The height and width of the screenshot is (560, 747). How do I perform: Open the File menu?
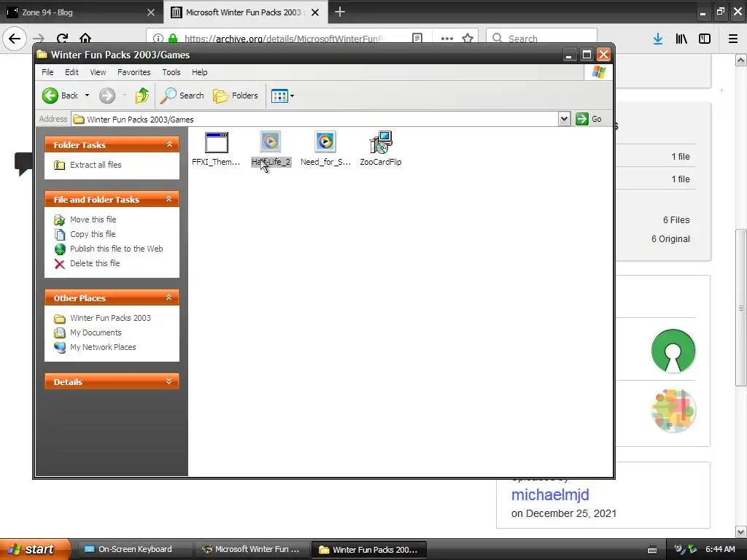coord(47,72)
